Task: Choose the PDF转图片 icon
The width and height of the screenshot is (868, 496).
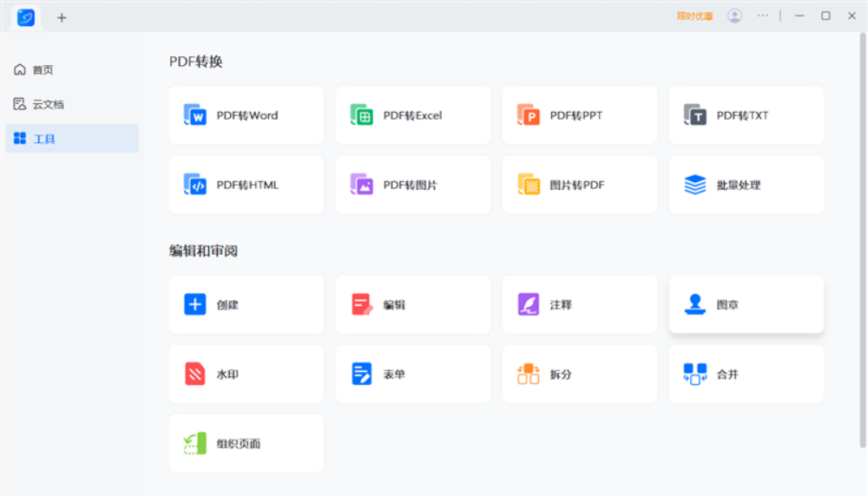Action: [x=362, y=185]
